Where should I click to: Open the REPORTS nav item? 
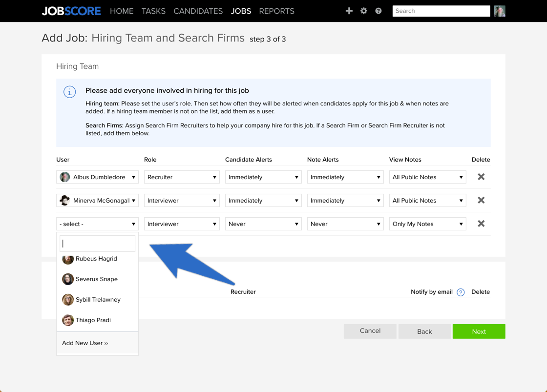[276, 11]
